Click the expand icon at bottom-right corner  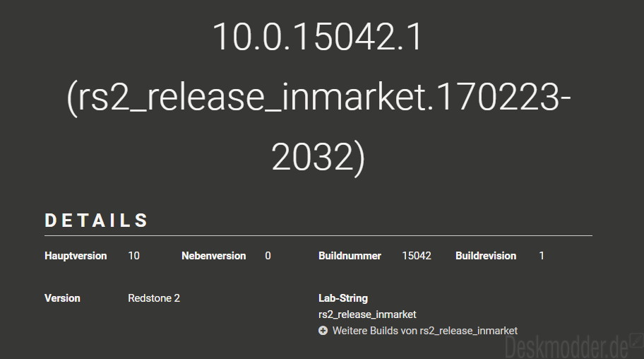tap(636, 341)
